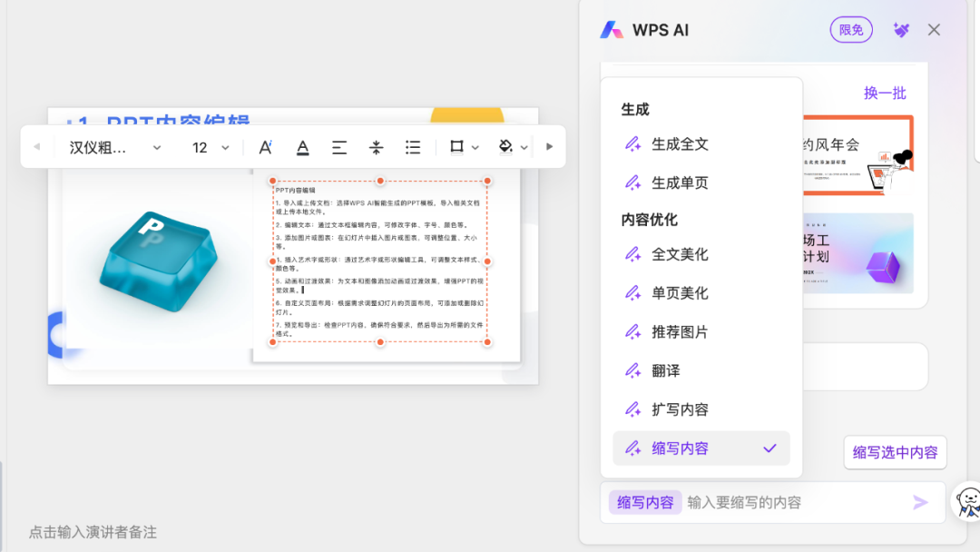Open the font size 12 dropdown

[x=210, y=148]
